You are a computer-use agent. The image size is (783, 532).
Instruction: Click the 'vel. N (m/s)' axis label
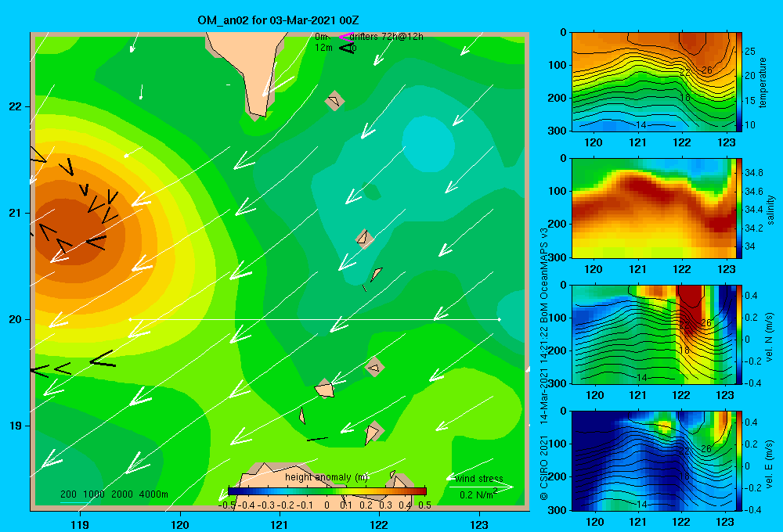769,337
